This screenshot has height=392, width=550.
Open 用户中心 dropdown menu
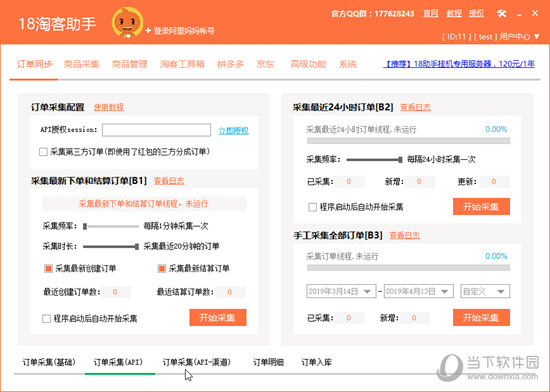[x=519, y=36]
